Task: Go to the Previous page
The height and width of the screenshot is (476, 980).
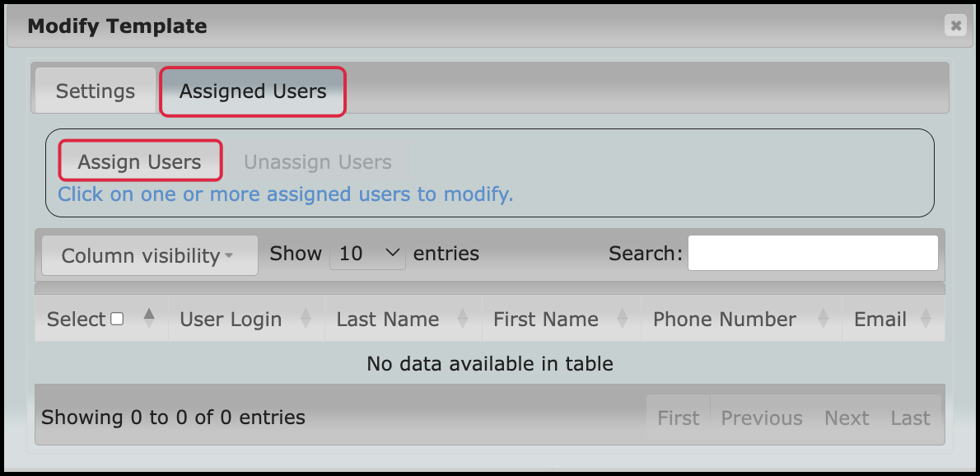Action: click(761, 418)
